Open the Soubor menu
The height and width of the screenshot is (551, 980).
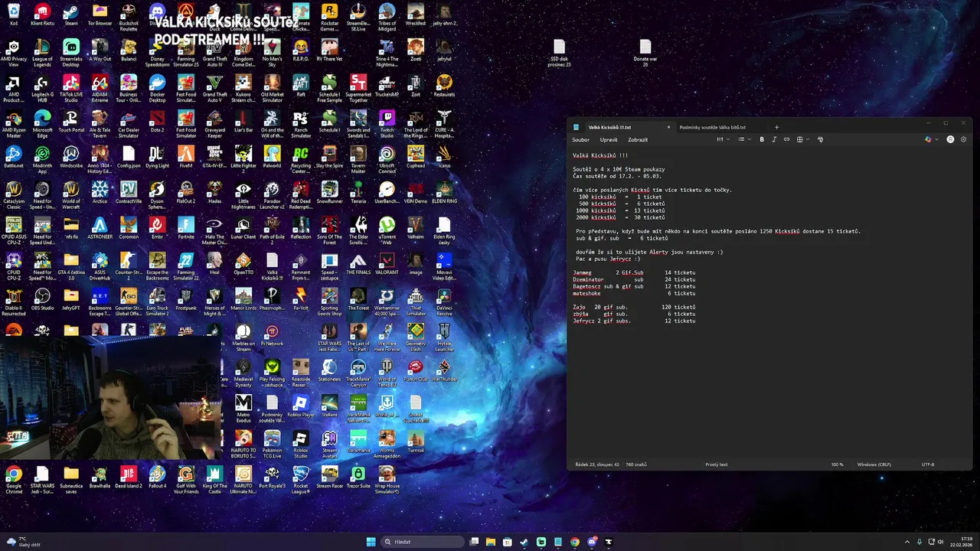click(581, 139)
